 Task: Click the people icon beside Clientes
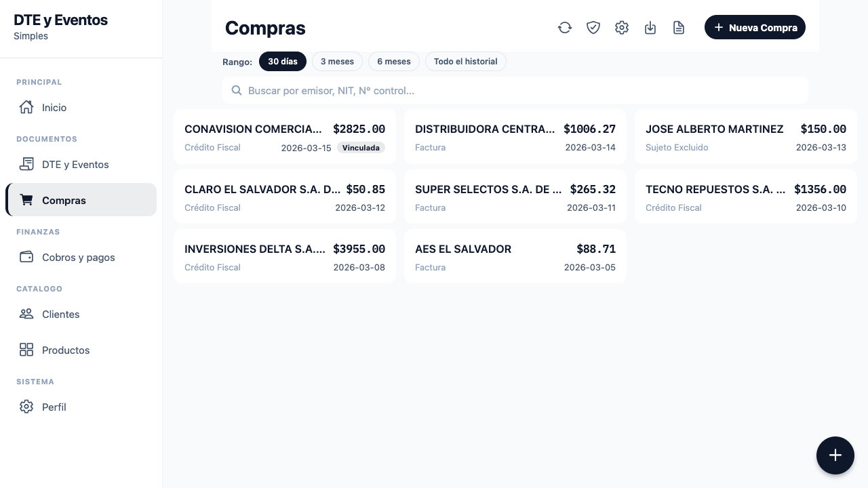click(x=26, y=314)
